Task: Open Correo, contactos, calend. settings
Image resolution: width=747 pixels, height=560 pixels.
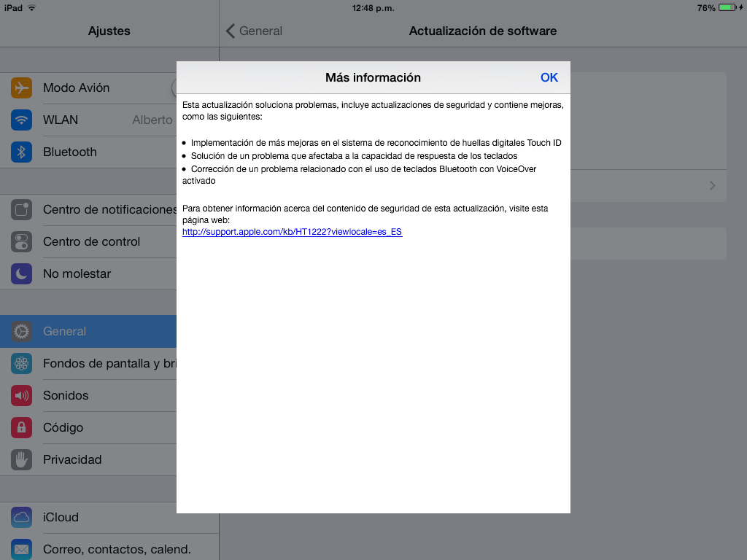Action: [117, 549]
